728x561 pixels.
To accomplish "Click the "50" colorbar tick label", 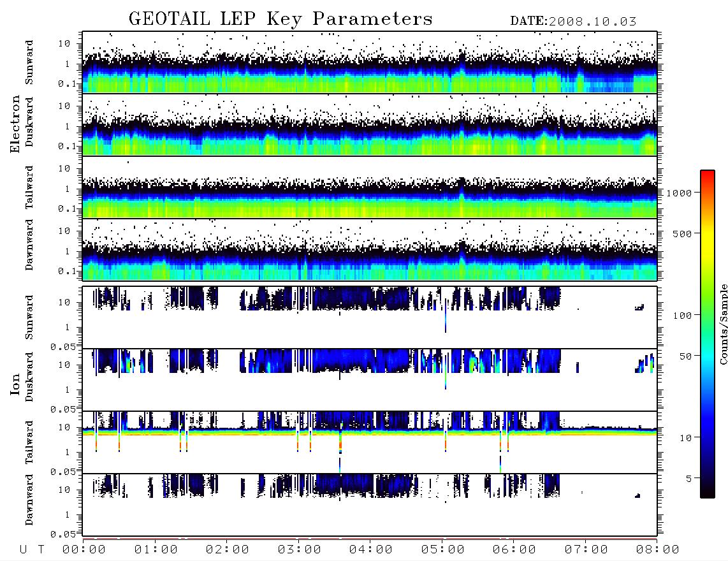I will 685,356.
